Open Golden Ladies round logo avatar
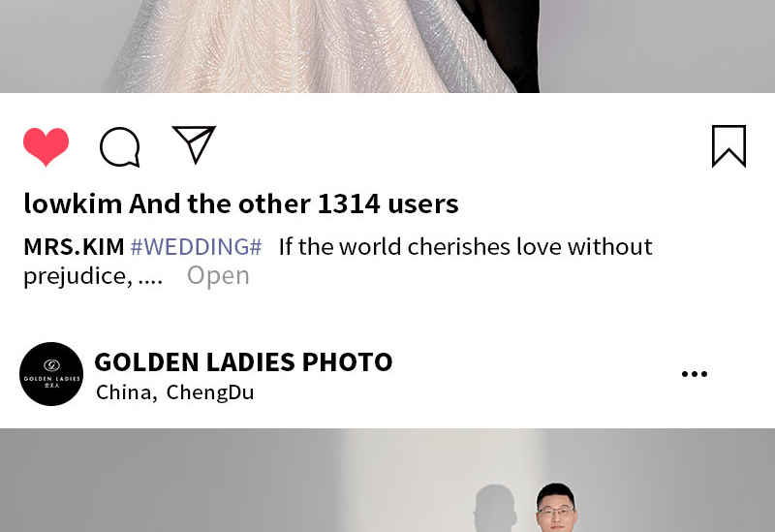This screenshot has height=532, width=775. click(51, 374)
